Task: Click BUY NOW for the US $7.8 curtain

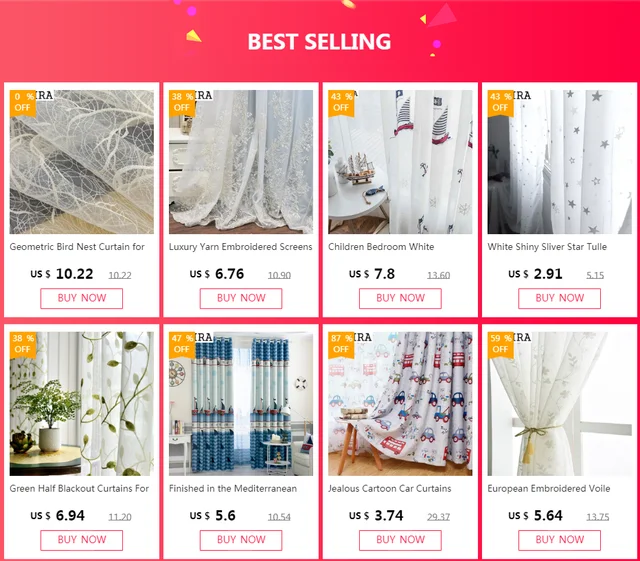Action: [400, 298]
